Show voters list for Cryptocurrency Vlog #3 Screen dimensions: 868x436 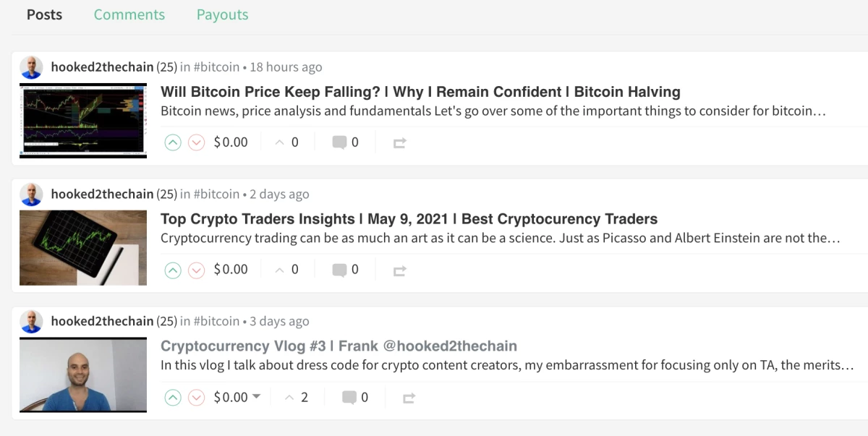coord(297,397)
